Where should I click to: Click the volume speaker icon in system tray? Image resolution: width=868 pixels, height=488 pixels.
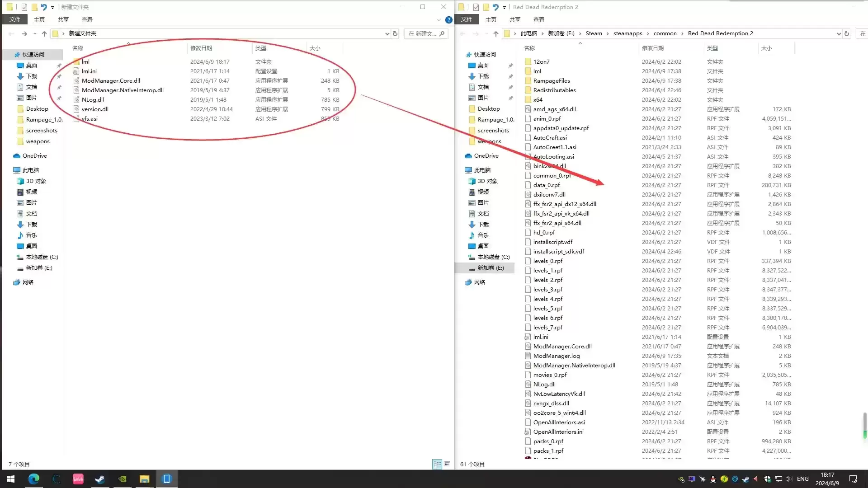click(x=788, y=479)
